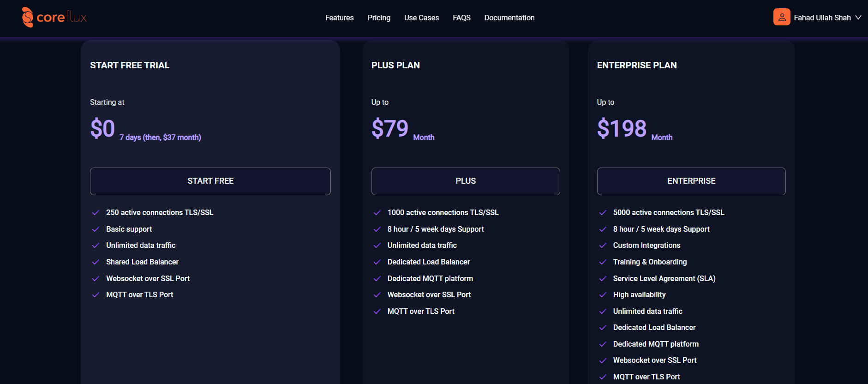Click checkmark beside Custom Integrations

pos(603,246)
